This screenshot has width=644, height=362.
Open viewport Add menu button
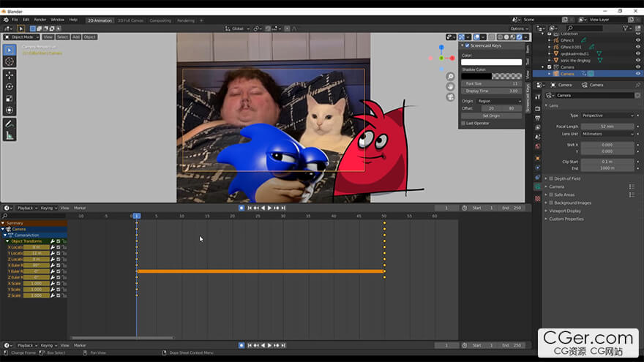click(x=76, y=37)
